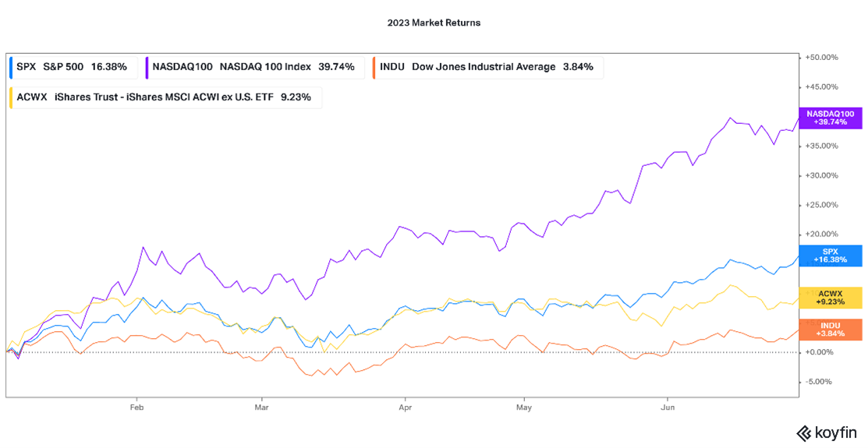Viewport: 868px width, 448px height.
Task: Click the yellow ACWX +9.23% axis tag
Action: coord(830,298)
